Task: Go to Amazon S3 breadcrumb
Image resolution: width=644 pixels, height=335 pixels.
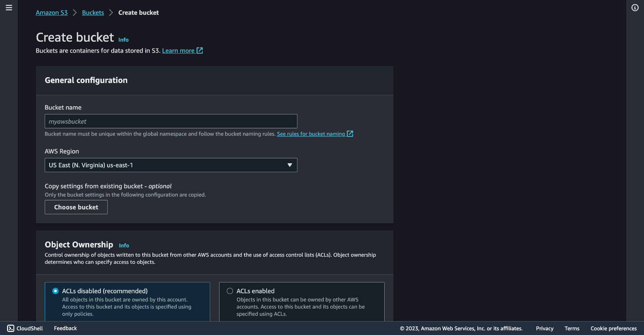Action: (x=52, y=13)
